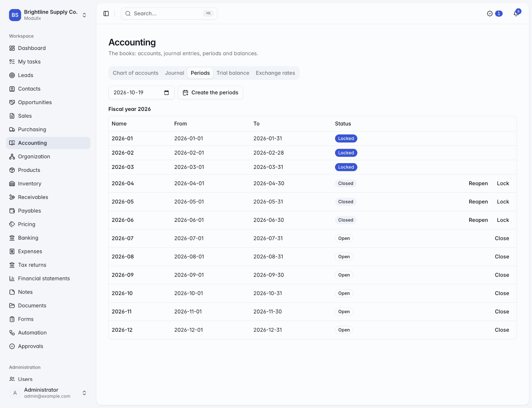Open Documents in the sidebar

point(48,305)
